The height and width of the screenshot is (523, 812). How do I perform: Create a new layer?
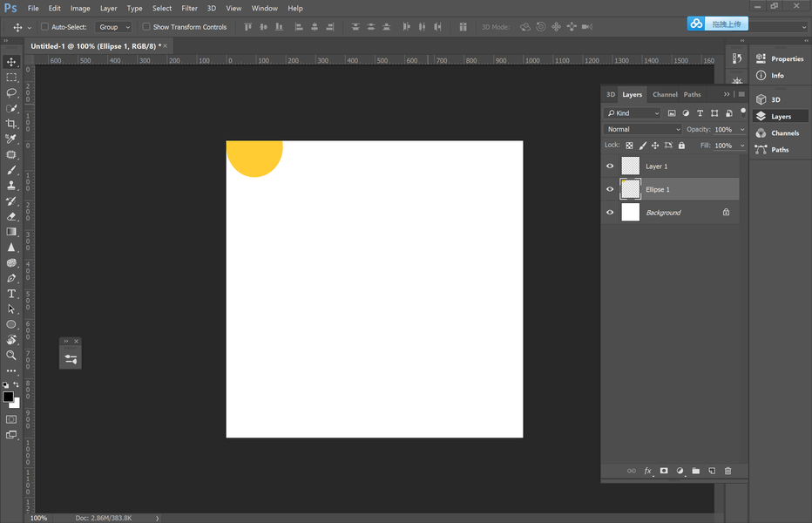coord(712,471)
